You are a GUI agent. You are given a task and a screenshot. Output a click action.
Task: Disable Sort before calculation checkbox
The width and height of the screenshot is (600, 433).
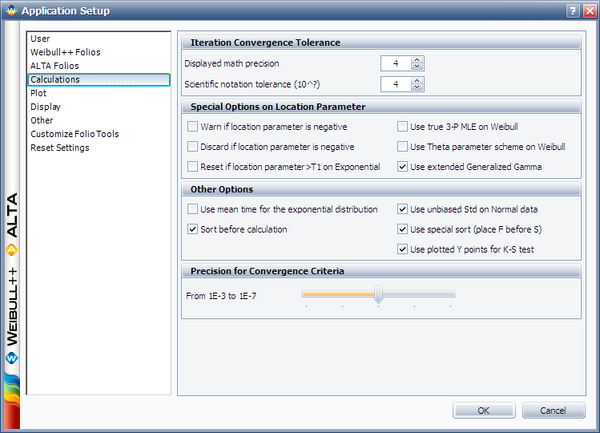[192, 230]
